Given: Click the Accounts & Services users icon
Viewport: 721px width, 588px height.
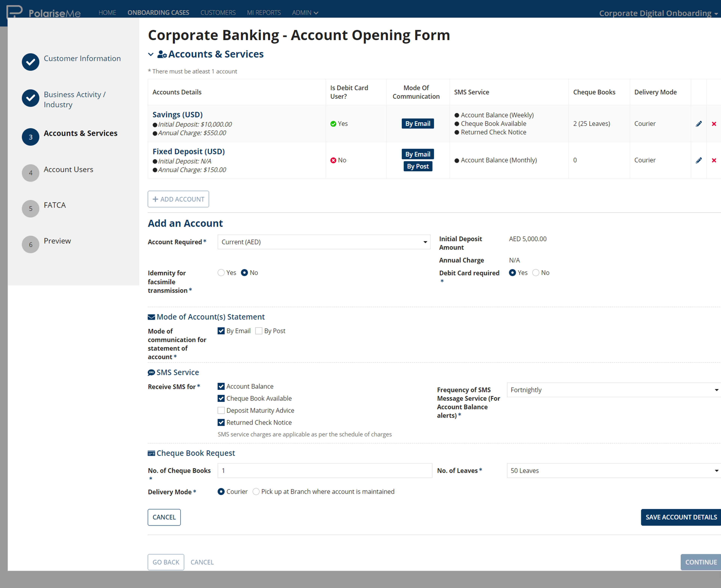Looking at the screenshot, I should (162, 54).
